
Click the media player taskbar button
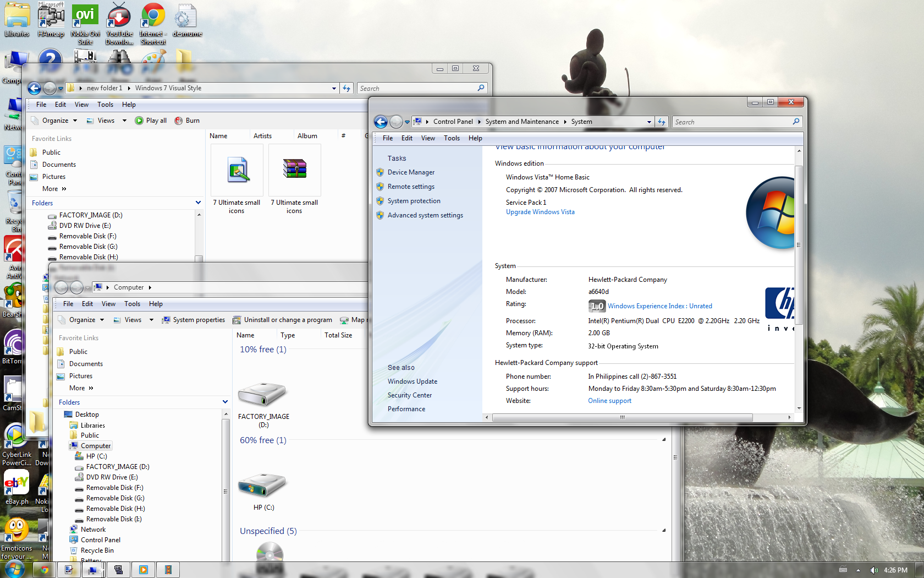(x=144, y=570)
